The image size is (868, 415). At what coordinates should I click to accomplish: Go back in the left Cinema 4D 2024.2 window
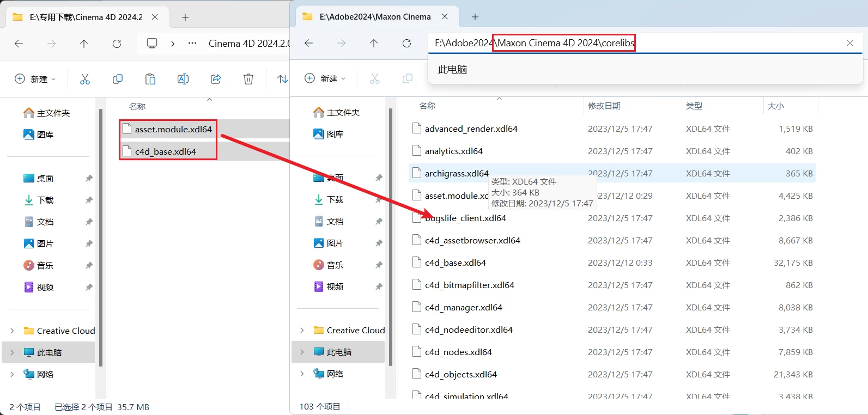[19, 44]
